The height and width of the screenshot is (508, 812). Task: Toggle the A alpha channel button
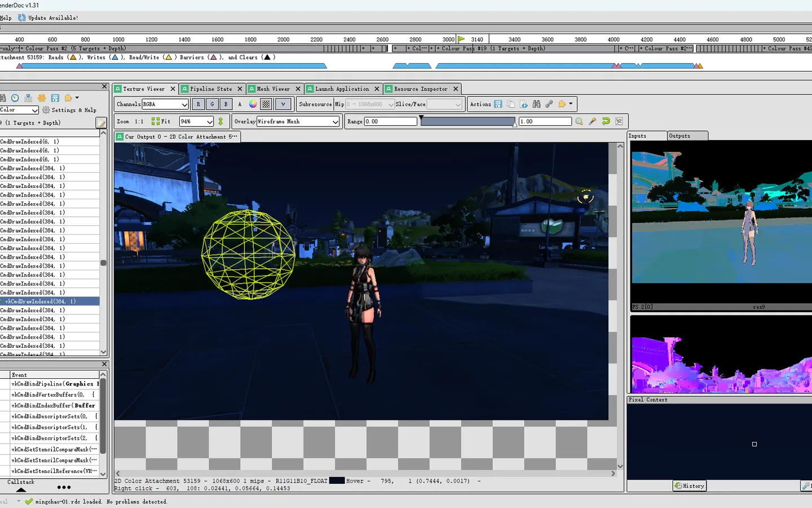coord(240,104)
